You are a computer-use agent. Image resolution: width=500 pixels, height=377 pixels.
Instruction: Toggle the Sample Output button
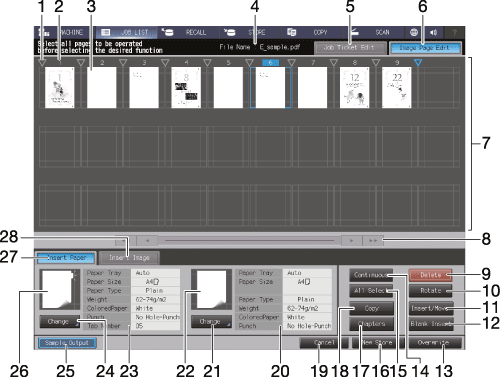point(67,343)
